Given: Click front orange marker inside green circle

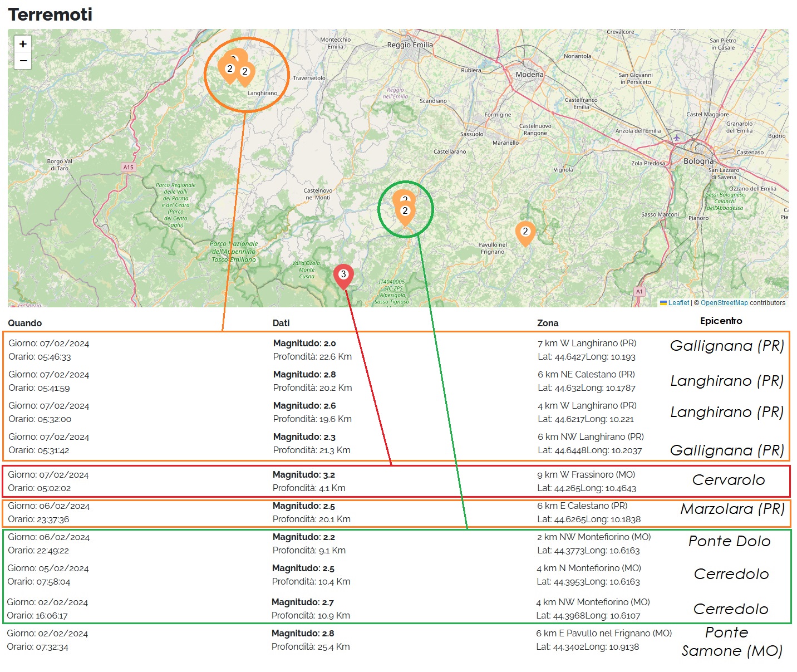Looking at the screenshot, I should pos(405,212).
